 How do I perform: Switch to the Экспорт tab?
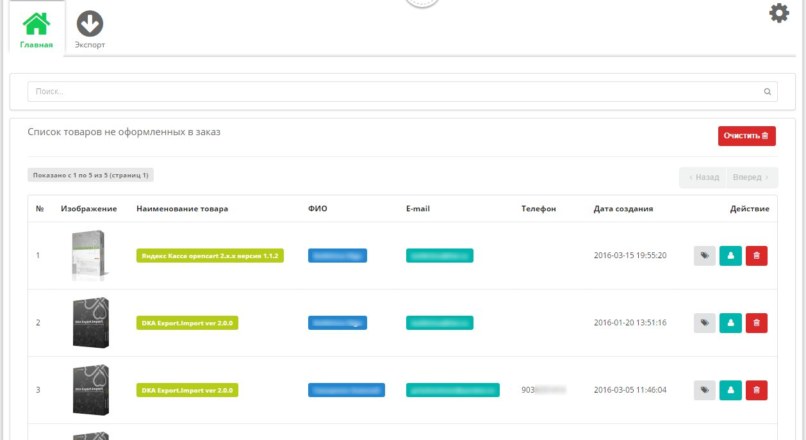point(90,30)
